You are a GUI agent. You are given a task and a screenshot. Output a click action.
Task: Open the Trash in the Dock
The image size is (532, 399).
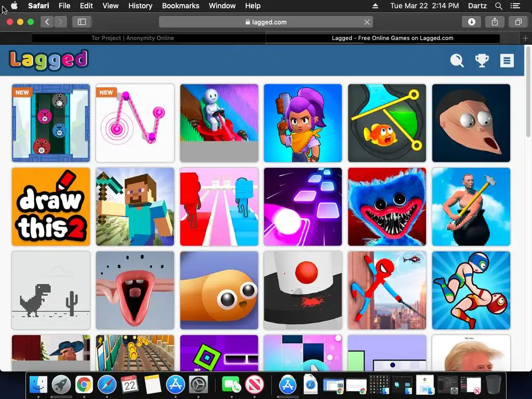(494, 385)
